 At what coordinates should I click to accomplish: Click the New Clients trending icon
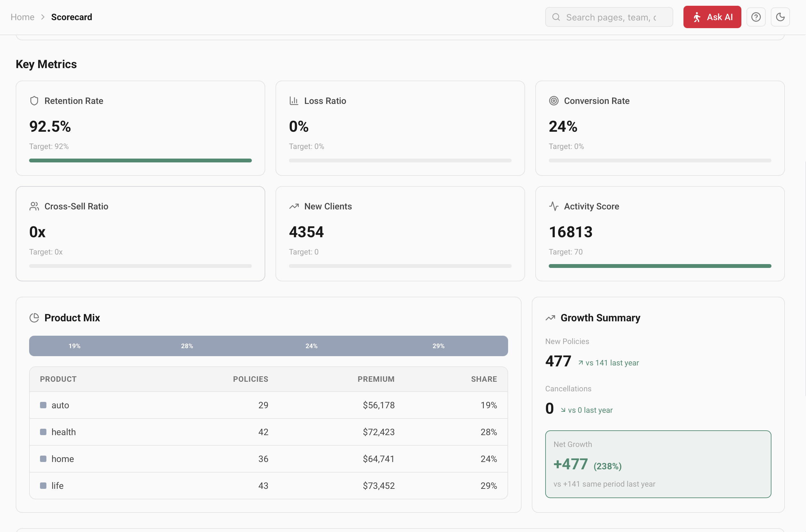click(x=294, y=206)
